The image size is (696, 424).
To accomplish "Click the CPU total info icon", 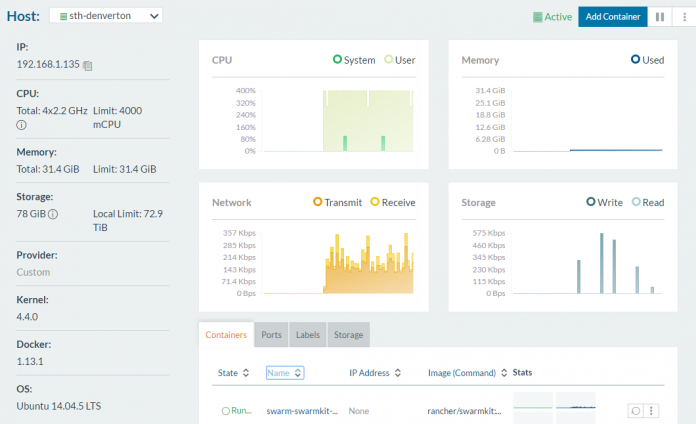I will (x=22, y=126).
